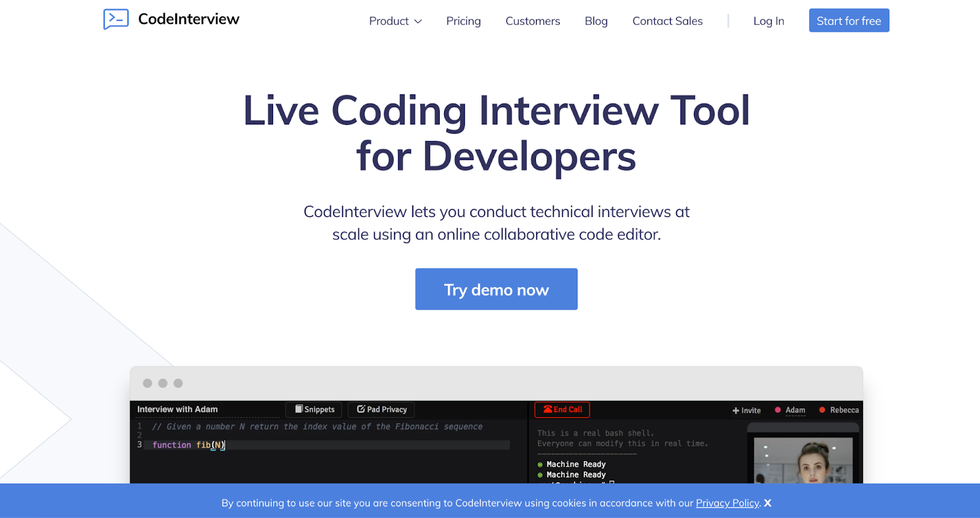The height and width of the screenshot is (518, 980).
Task: Click the pink status dot beside Adam
Action: click(778, 410)
